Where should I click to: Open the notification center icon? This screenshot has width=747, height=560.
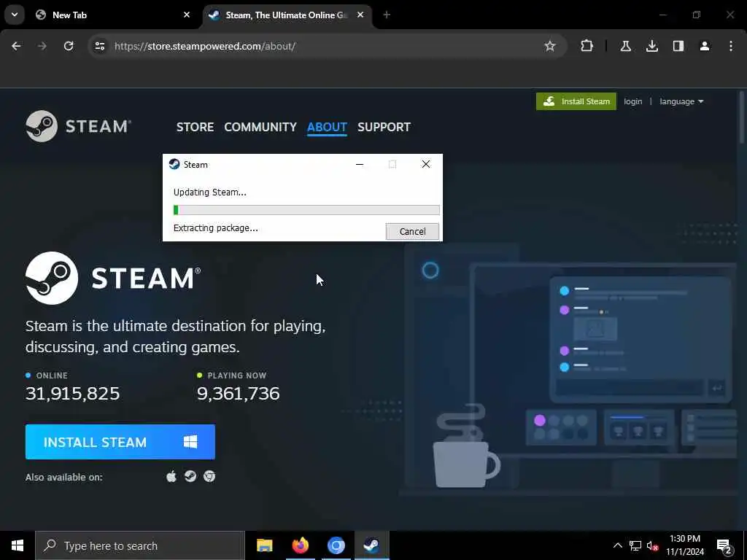click(x=724, y=547)
